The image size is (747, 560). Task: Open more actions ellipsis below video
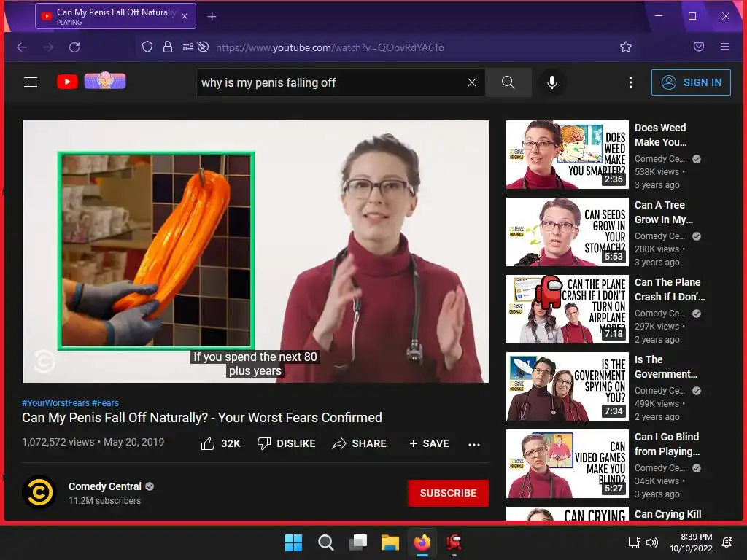(474, 444)
